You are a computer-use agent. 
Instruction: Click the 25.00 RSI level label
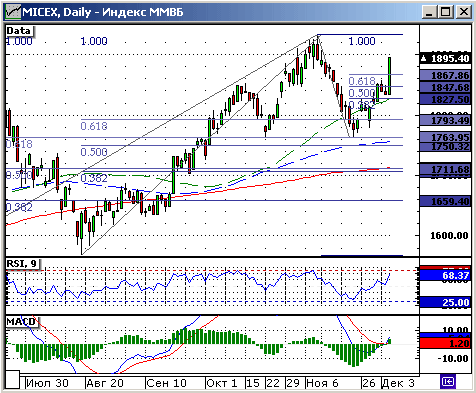(x=445, y=302)
